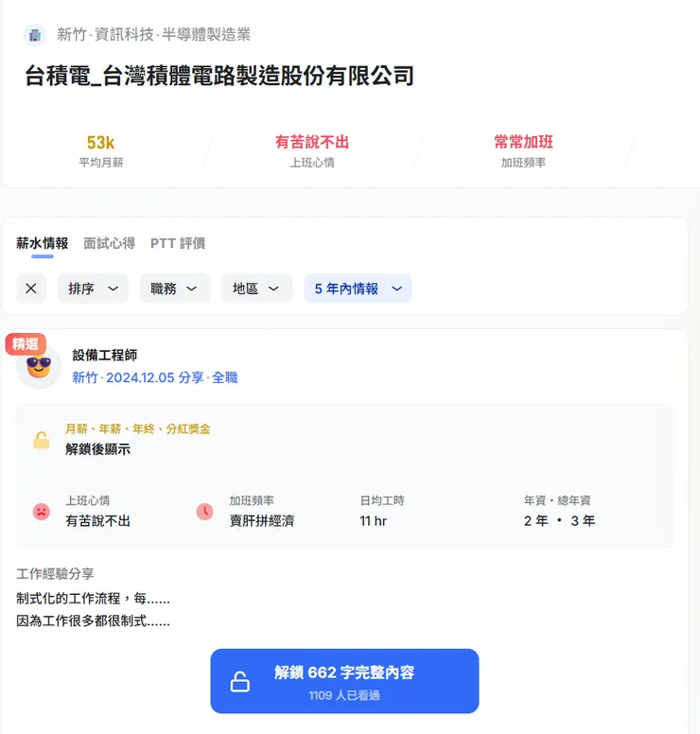Click the 11 hr daily hours value
Viewport: 700px width, 734px height.
[x=374, y=520]
